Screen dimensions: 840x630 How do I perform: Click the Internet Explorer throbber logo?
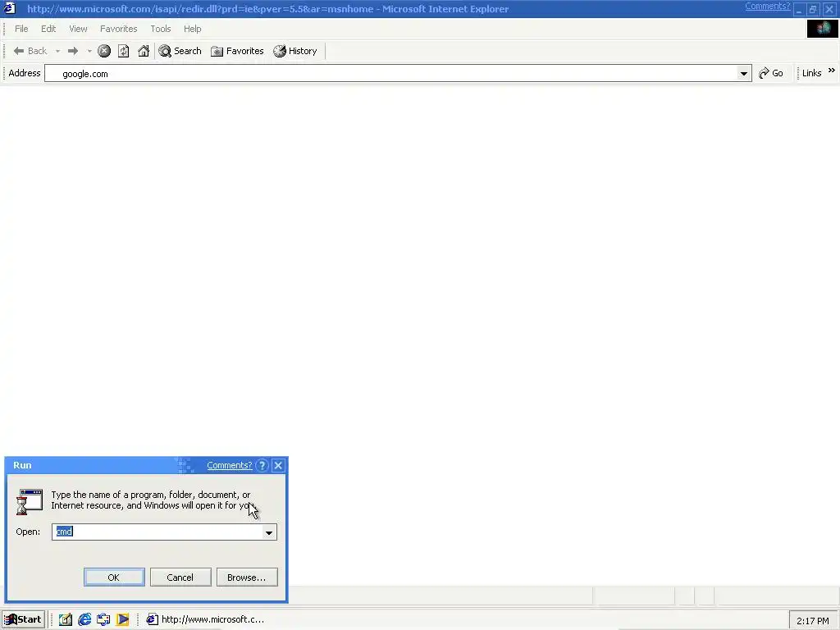tap(822, 29)
